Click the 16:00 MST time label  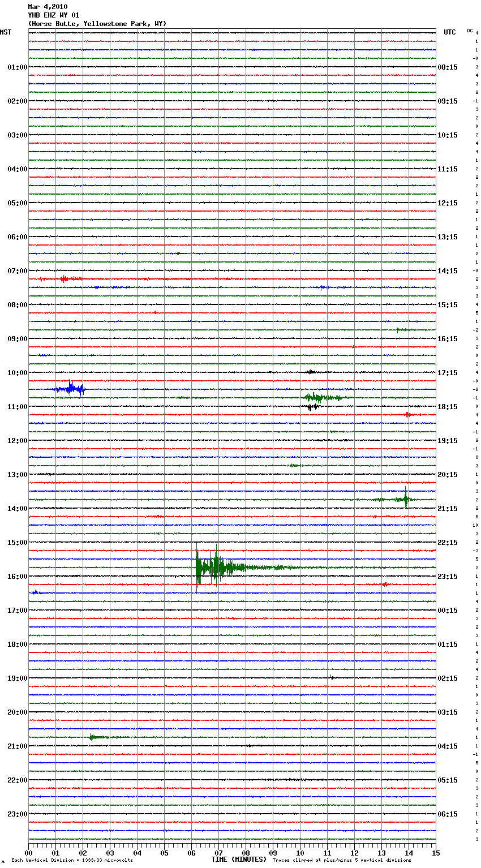18,577
